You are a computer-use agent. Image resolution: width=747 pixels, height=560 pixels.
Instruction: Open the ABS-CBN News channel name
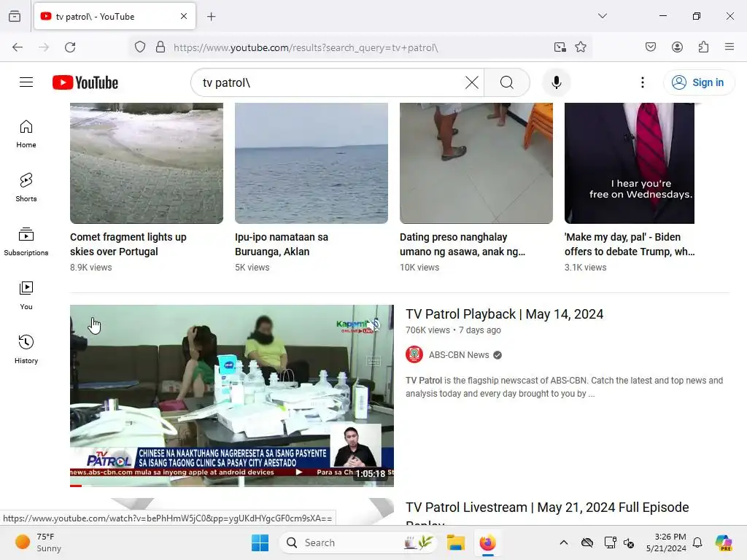459,355
